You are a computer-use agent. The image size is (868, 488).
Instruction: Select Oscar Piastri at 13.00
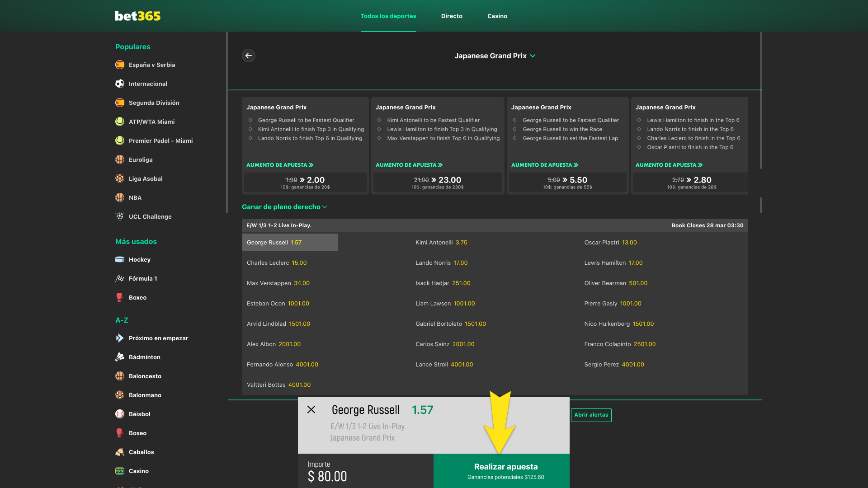click(x=610, y=243)
